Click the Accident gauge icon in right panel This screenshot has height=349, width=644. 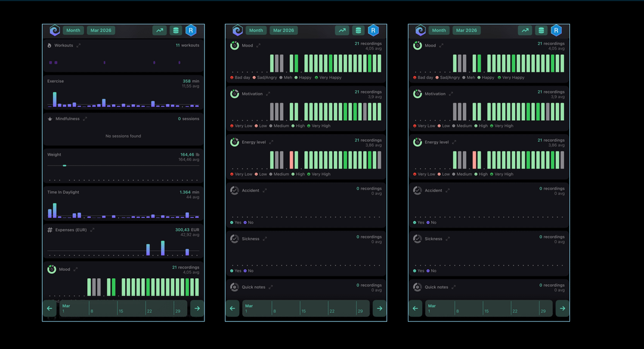pyautogui.click(x=417, y=191)
